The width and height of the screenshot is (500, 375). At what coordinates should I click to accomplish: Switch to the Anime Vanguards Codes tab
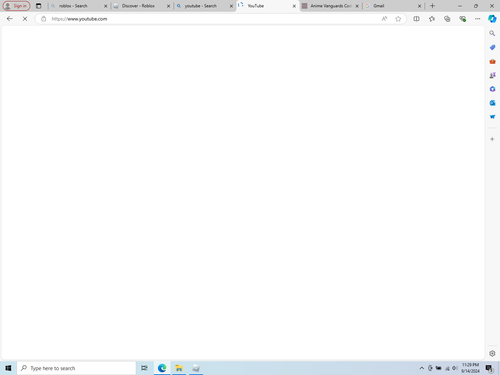330,6
